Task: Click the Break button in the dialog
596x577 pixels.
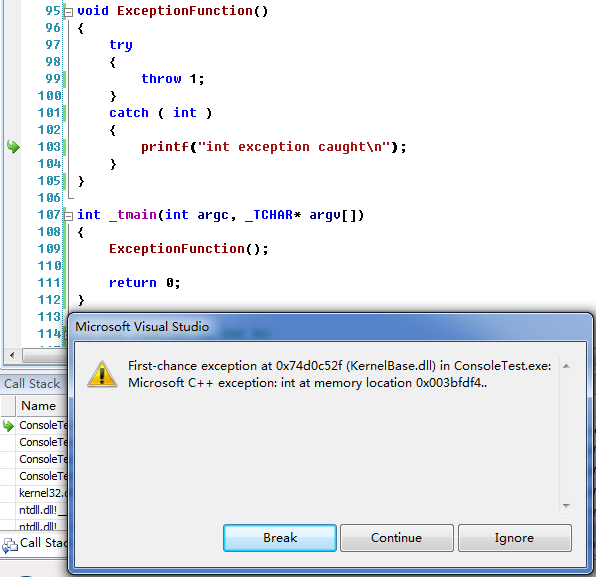Action: click(280, 537)
